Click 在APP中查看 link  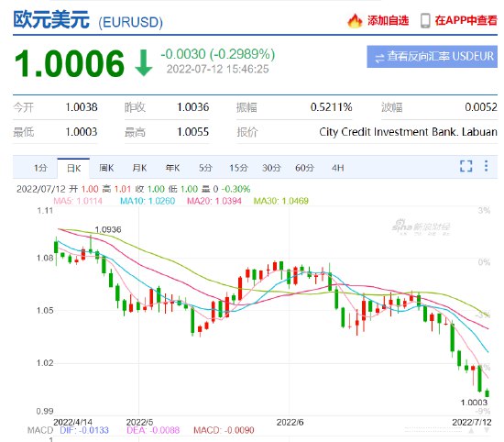tap(466, 20)
